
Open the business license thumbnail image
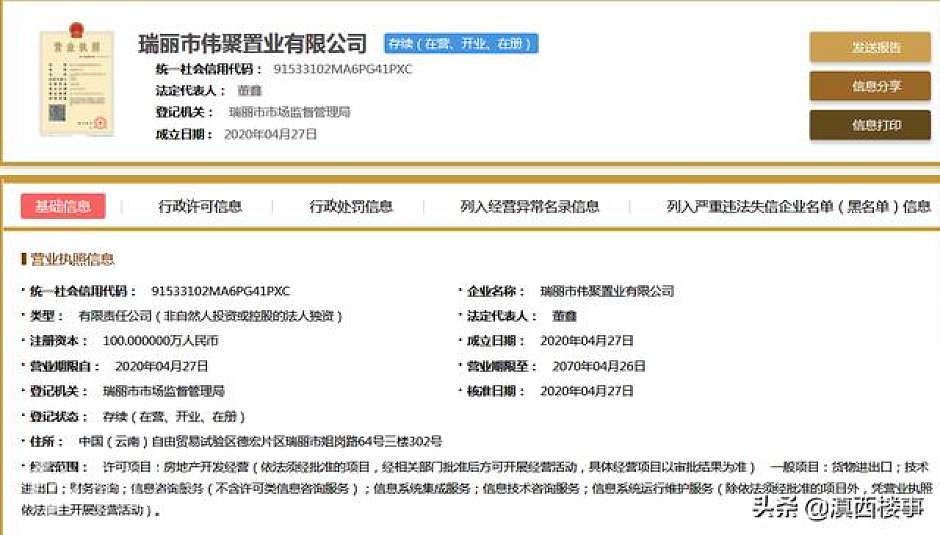[64, 83]
